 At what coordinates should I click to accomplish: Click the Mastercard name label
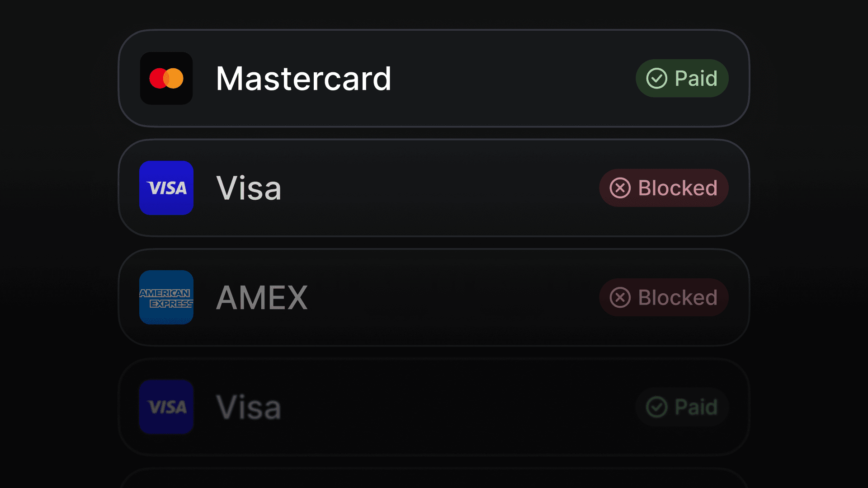coord(303,79)
